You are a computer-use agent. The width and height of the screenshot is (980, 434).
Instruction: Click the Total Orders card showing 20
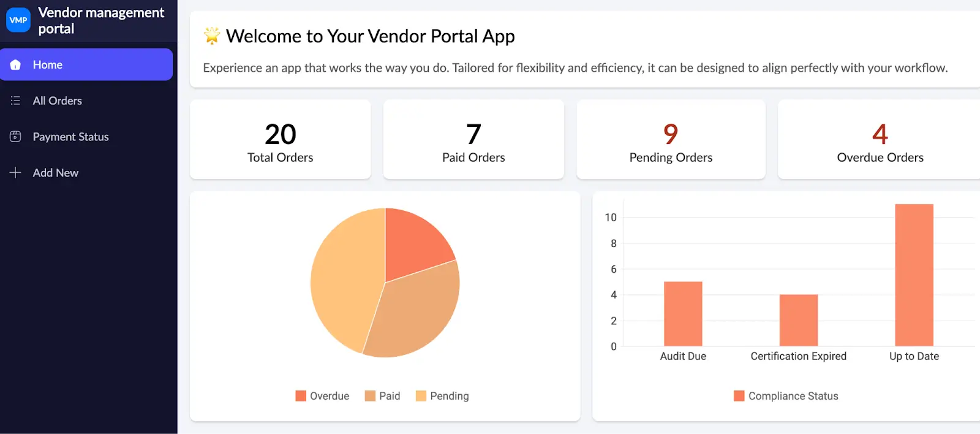pos(280,140)
